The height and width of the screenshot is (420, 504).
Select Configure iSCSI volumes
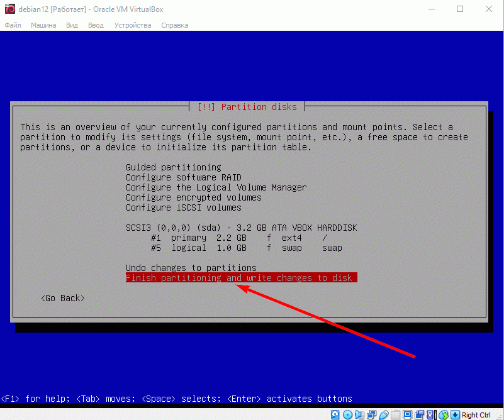(184, 207)
